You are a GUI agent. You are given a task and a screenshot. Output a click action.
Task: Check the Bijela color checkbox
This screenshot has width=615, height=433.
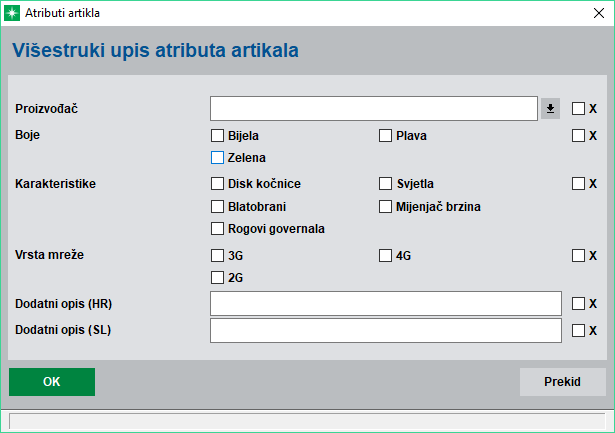[x=217, y=136]
